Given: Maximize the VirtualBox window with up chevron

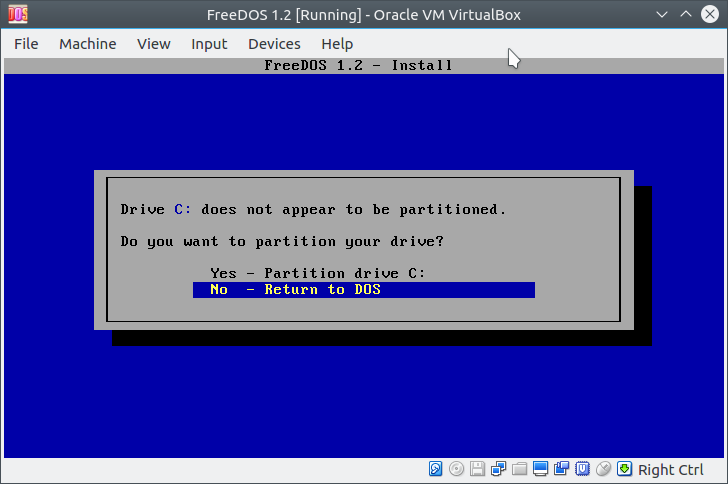Looking at the screenshot, I should pos(686,14).
